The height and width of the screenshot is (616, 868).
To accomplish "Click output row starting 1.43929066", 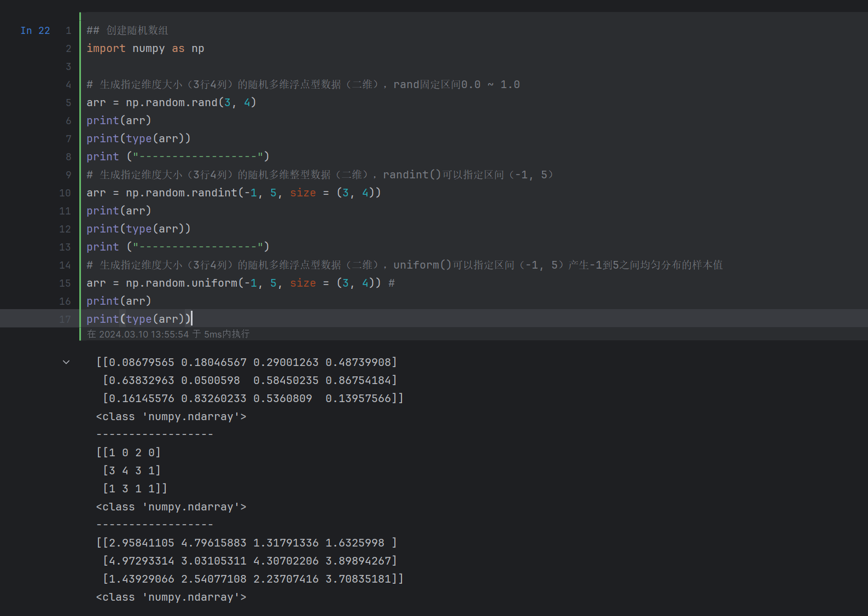I will point(253,579).
